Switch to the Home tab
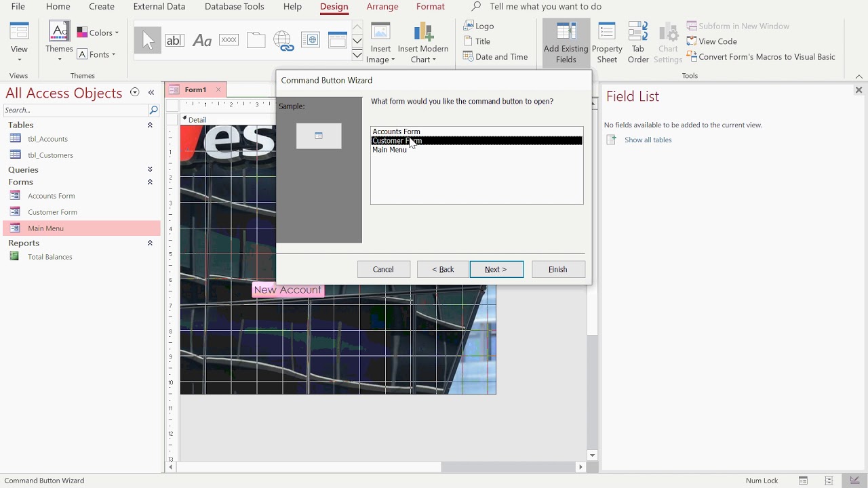This screenshot has width=868, height=488. point(58,7)
